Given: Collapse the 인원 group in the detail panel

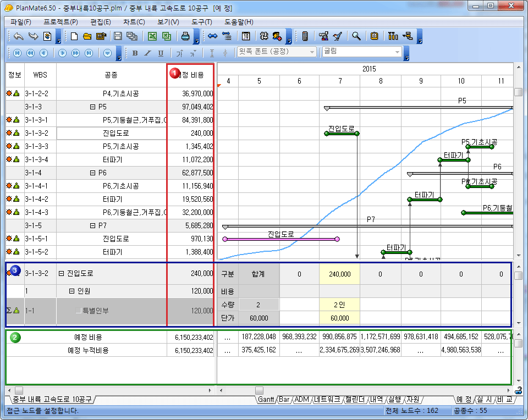Looking at the screenshot, I should coord(71,291).
